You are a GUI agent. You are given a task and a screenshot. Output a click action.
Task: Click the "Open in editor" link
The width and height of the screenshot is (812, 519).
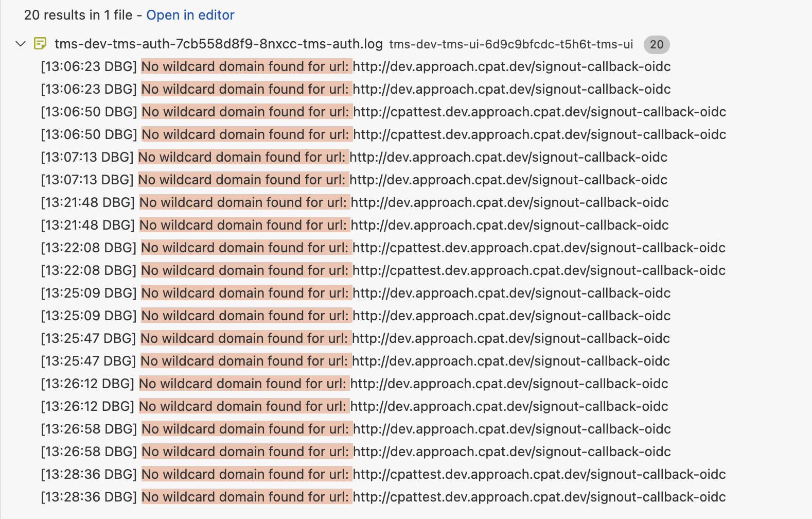[x=190, y=15]
